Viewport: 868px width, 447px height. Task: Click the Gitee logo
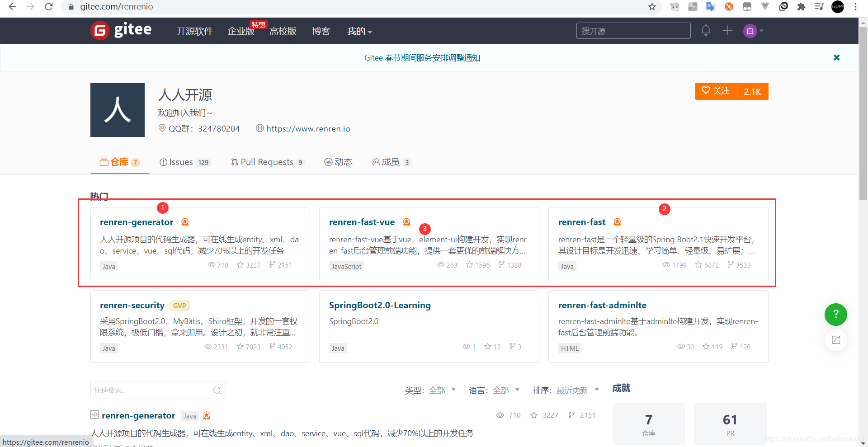click(121, 30)
